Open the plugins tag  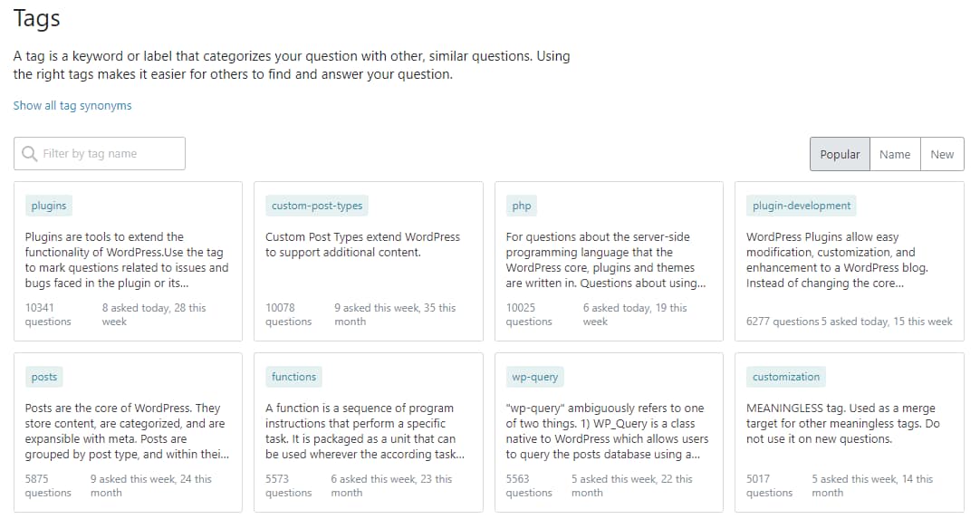(49, 206)
